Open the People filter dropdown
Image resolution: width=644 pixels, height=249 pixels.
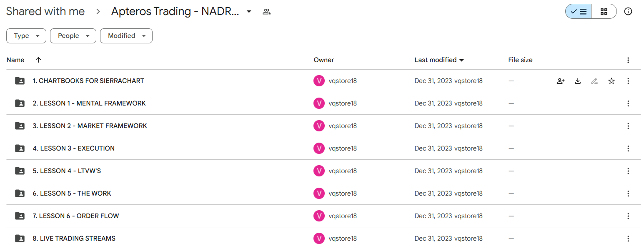point(73,36)
